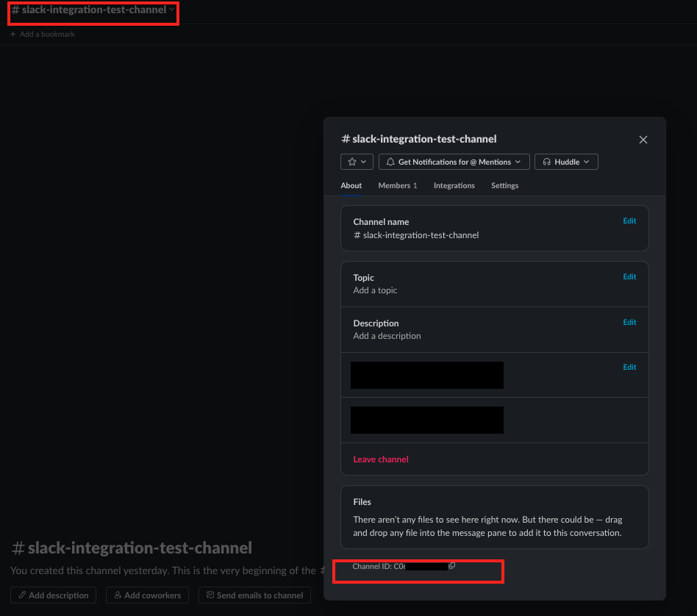Select the Settings tab

click(x=504, y=186)
